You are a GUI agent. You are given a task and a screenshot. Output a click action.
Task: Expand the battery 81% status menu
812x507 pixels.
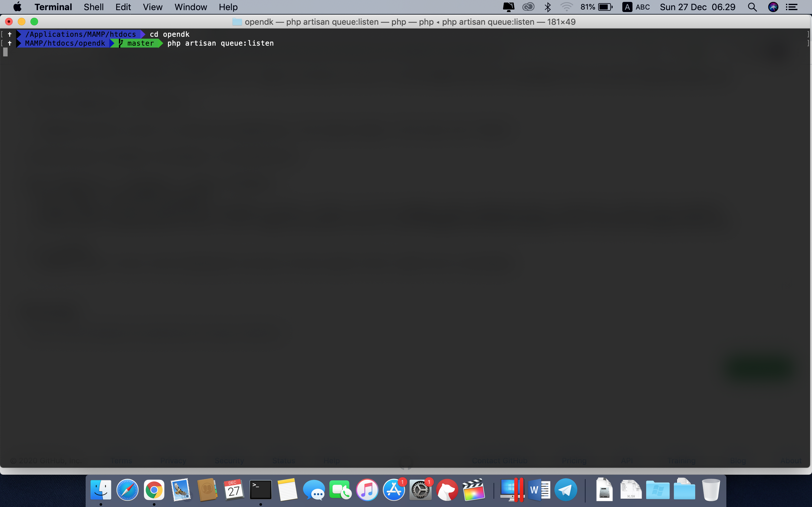click(x=596, y=7)
